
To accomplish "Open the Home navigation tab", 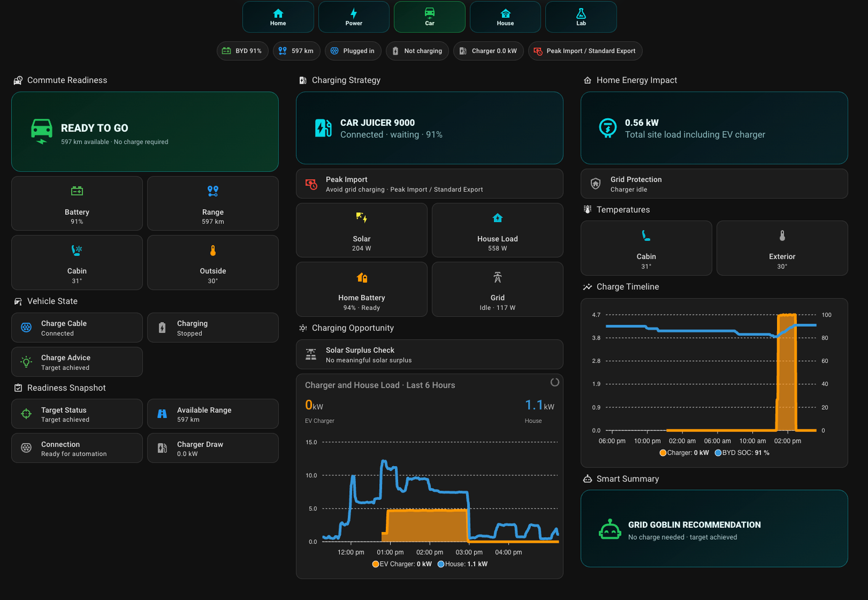I will click(x=278, y=17).
